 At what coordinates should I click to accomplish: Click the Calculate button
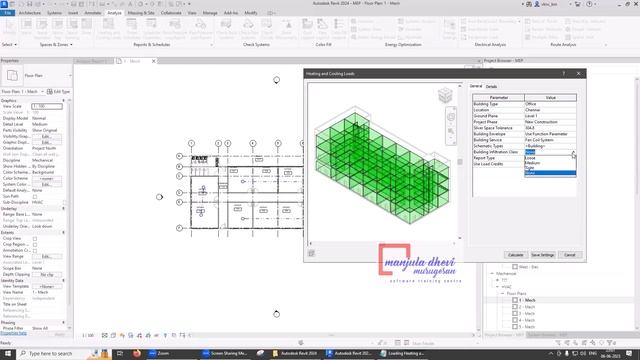click(x=516, y=255)
